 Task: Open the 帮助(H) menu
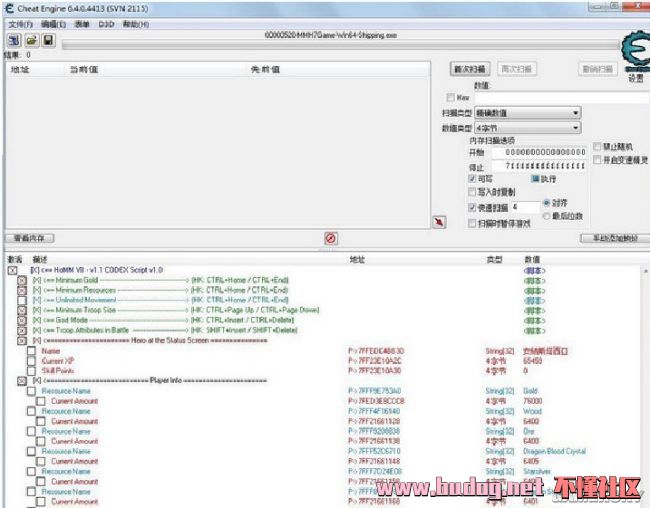136,24
